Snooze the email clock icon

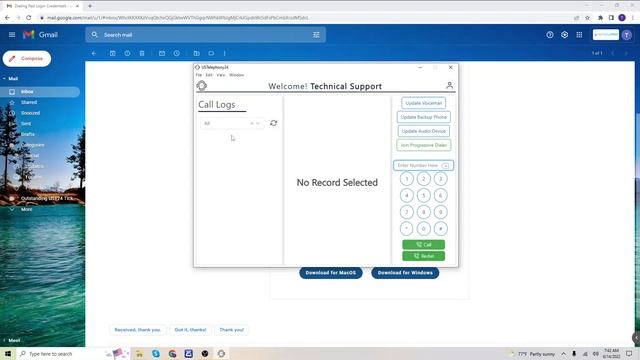pos(176,53)
